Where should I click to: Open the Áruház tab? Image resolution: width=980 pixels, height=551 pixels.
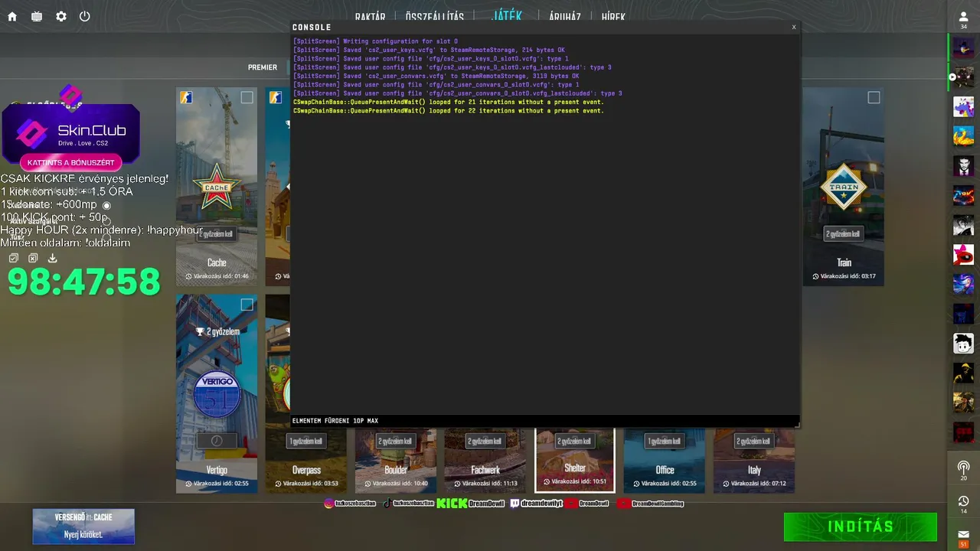tap(565, 17)
